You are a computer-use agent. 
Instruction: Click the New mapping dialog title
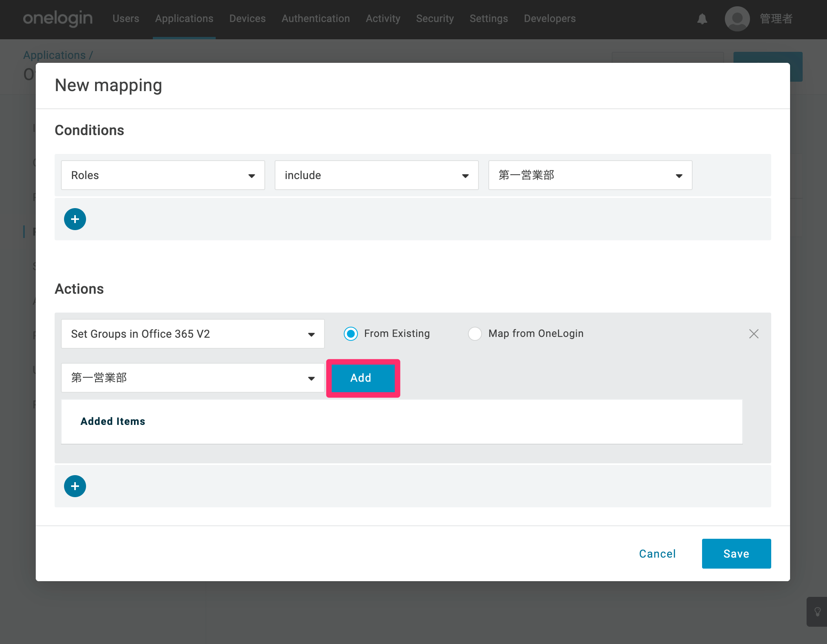[x=108, y=85]
